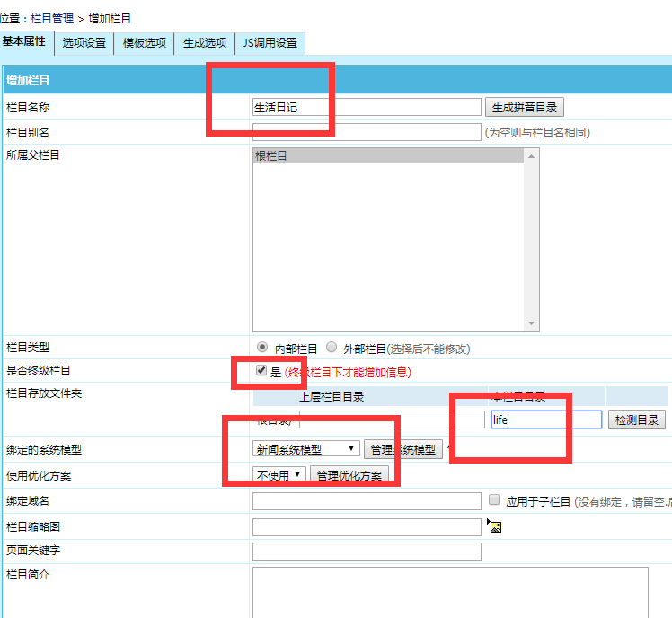Click into the 栏目简介 text area
Screen dimensions: 672x618
(x=450, y=592)
